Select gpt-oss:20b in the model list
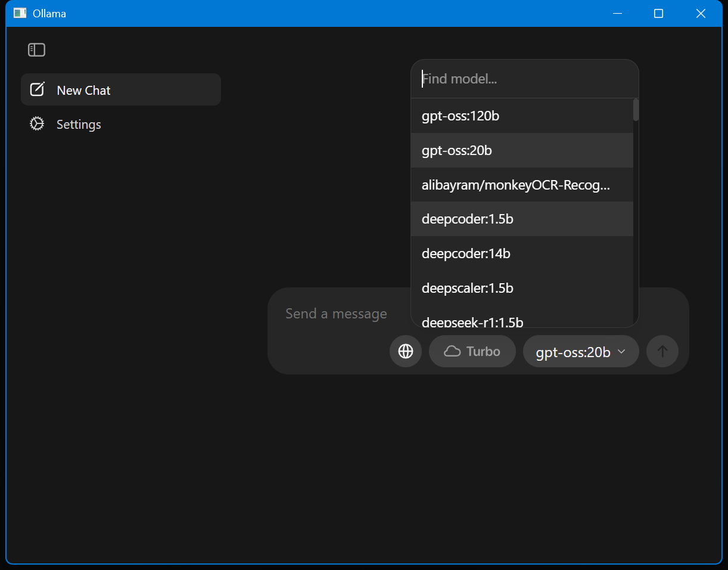Screen dimensions: 728x570 point(522,150)
